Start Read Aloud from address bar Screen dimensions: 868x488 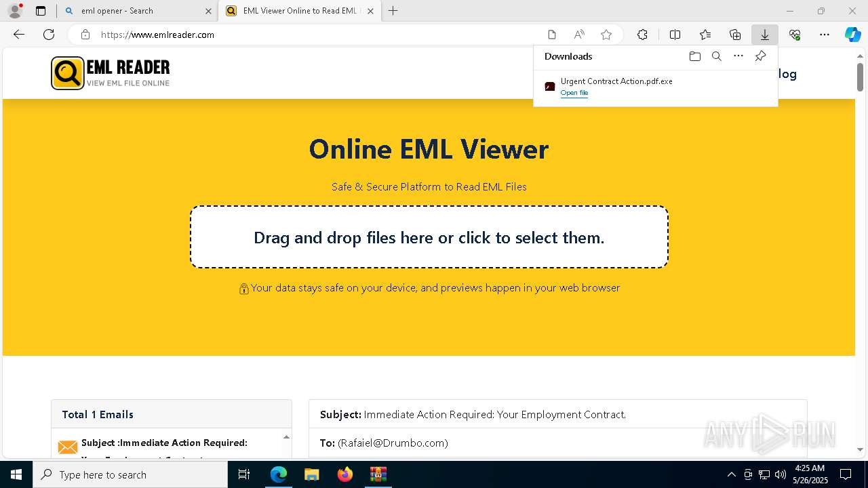point(579,35)
